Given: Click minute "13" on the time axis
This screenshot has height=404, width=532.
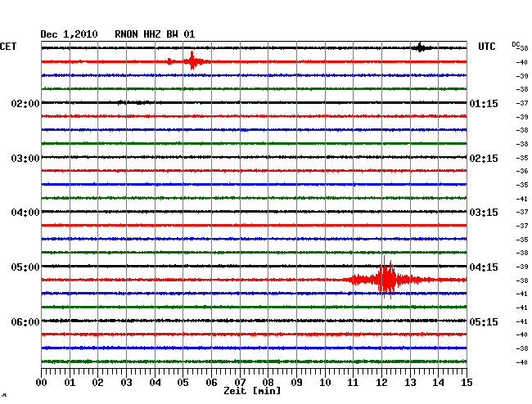Looking at the screenshot, I should (410, 383).
